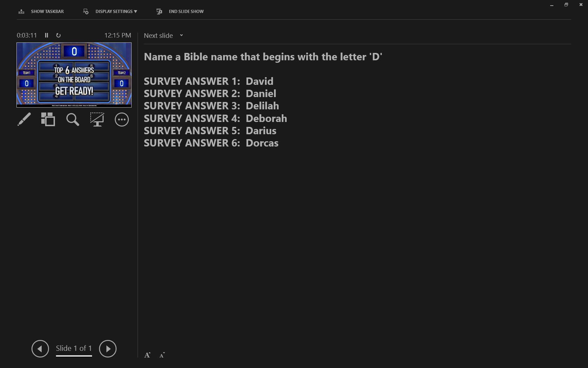
Task: Minimize the presenter view window
Action: pos(552,5)
